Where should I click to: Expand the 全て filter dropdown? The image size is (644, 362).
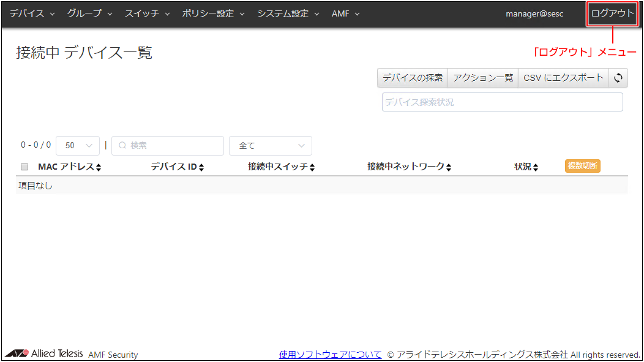coord(270,146)
